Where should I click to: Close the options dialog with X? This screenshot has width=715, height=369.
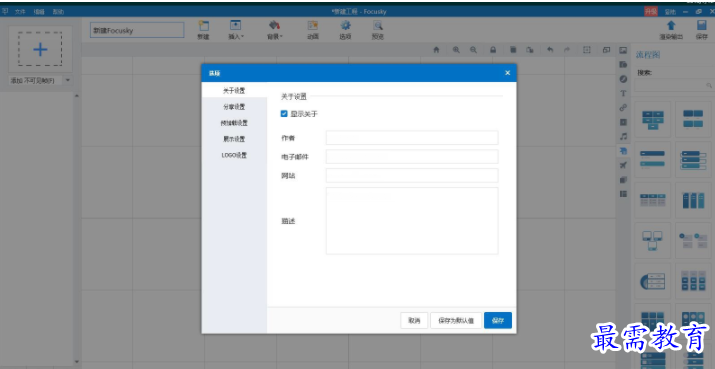point(508,73)
